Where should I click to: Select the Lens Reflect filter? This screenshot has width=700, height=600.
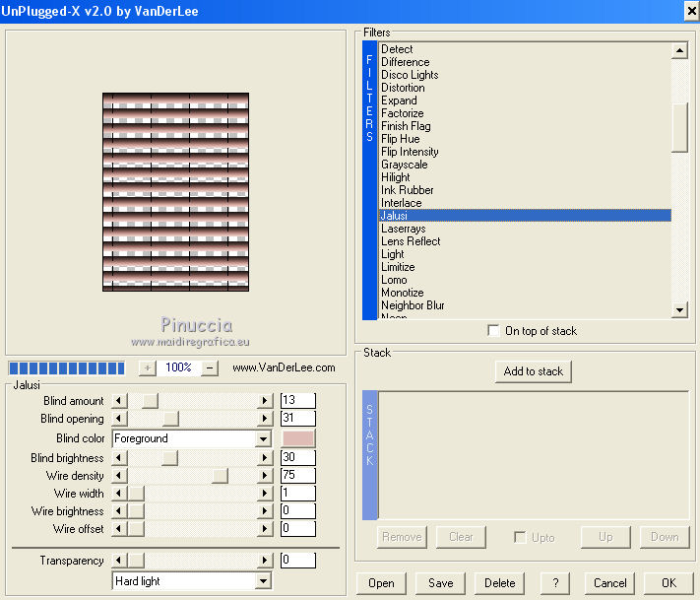[525, 241]
